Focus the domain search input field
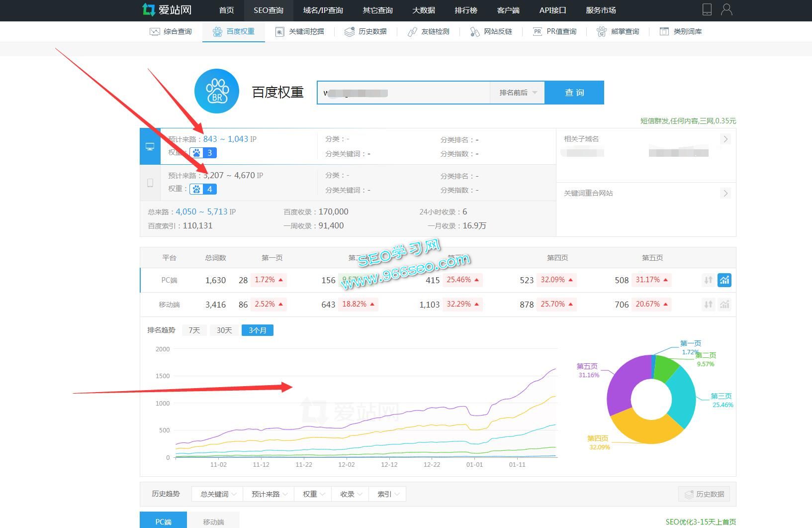 pos(404,93)
